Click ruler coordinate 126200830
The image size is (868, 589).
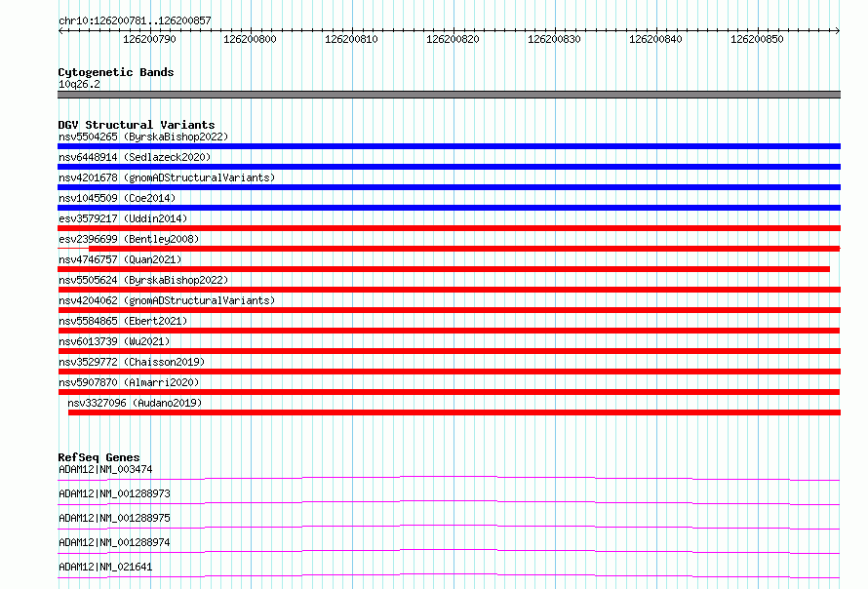(554, 39)
